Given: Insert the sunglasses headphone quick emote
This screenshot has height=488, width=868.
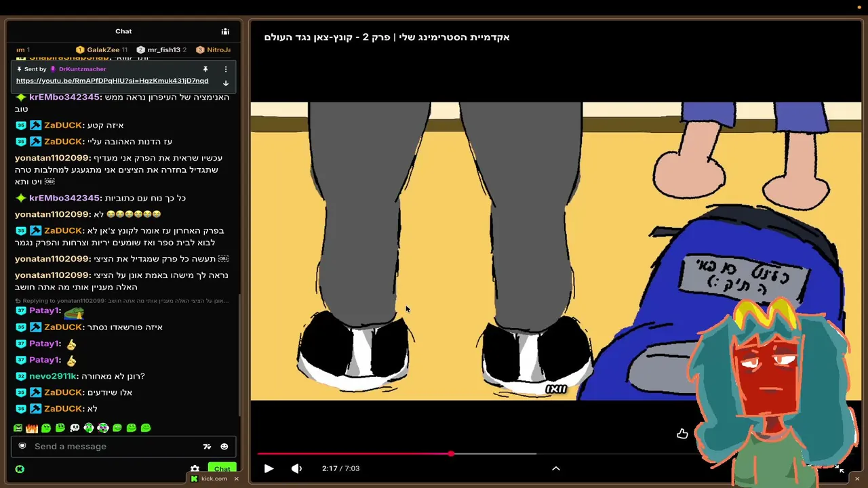Looking at the screenshot, I should (103, 428).
